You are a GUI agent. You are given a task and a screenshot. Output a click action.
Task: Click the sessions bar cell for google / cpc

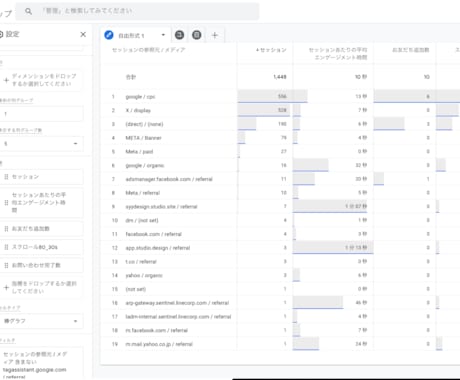tap(265, 96)
